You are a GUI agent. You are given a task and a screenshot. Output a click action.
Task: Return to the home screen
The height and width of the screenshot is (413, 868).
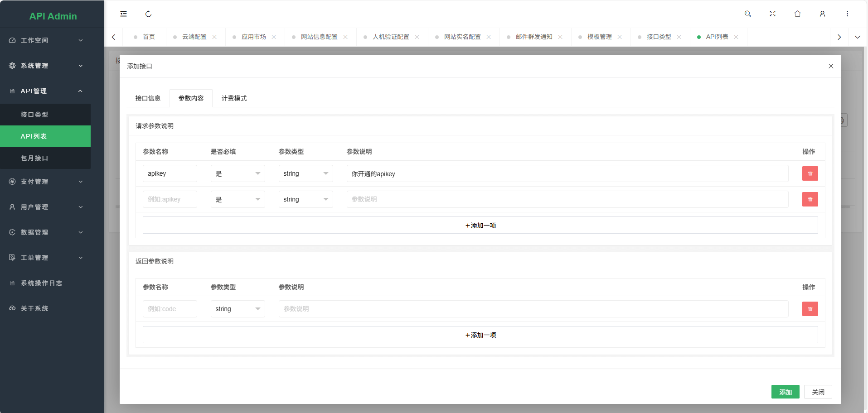click(x=797, y=14)
